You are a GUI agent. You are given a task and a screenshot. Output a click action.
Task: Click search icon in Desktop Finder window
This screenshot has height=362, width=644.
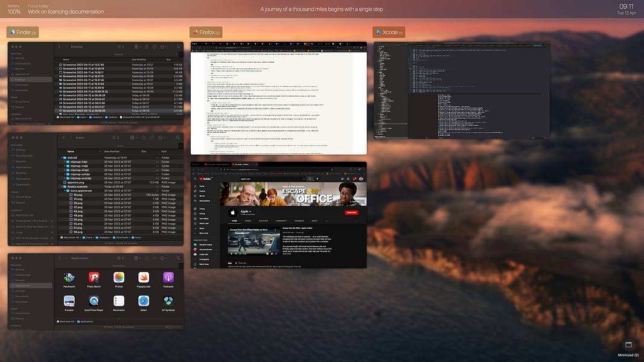coord(178,47)
